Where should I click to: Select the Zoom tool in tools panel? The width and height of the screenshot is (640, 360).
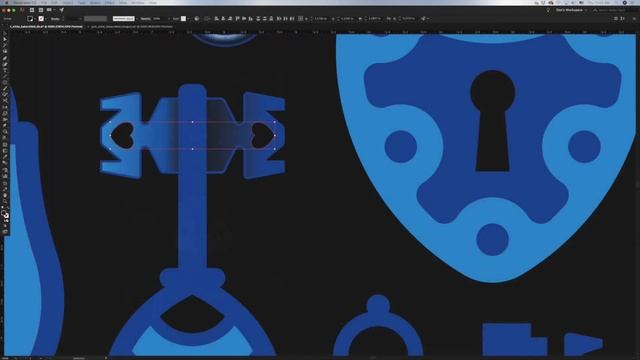[x=5, y=201]
